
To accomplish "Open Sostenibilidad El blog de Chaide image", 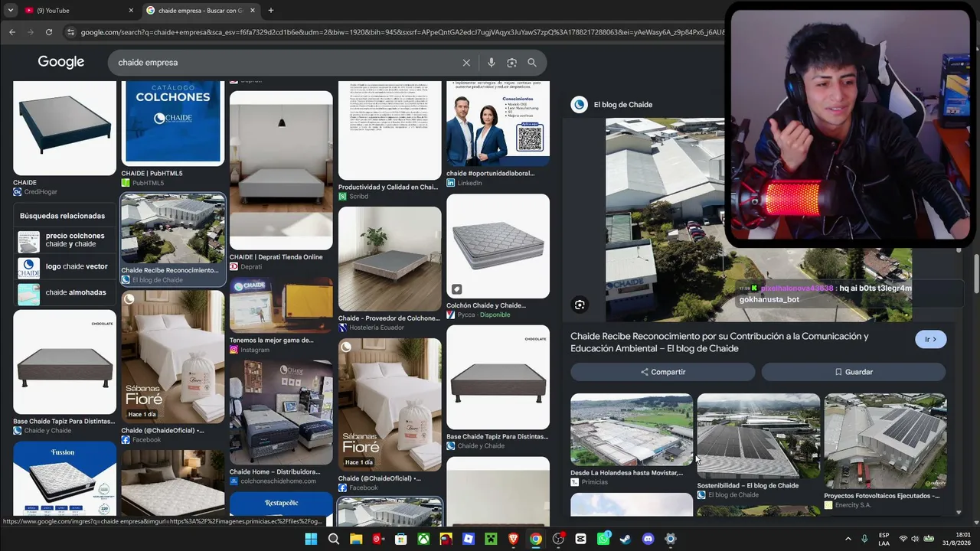I will click(758, 435).
